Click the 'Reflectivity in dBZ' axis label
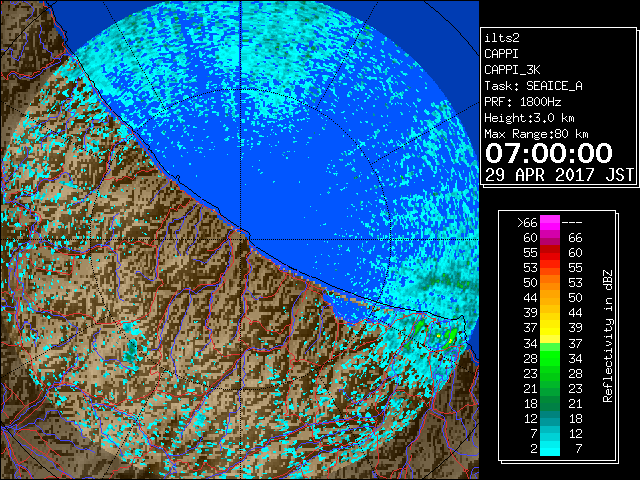Viewport: 640px width, 480px height. [x=607, y=336]
